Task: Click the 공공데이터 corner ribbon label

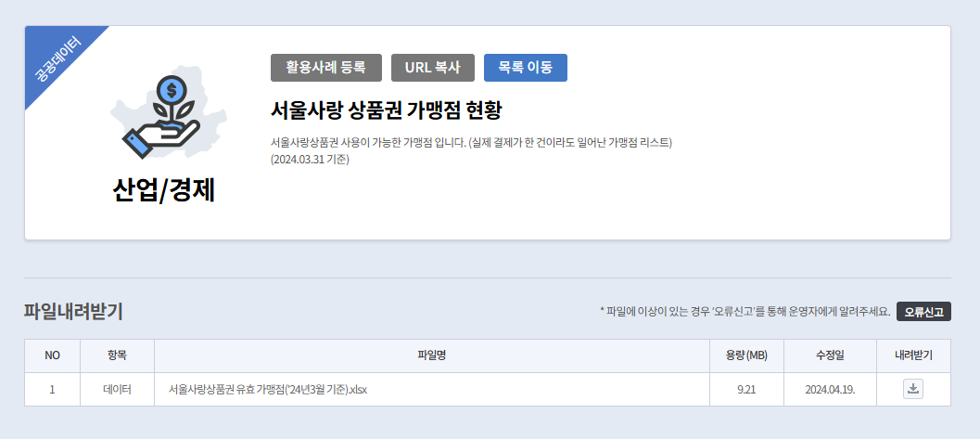Action: tap(57, 60)
